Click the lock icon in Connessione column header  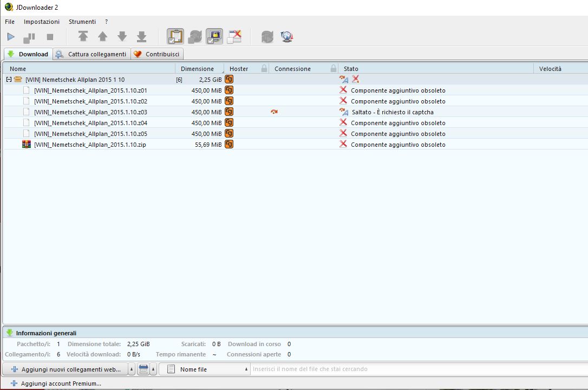(334, 68)
